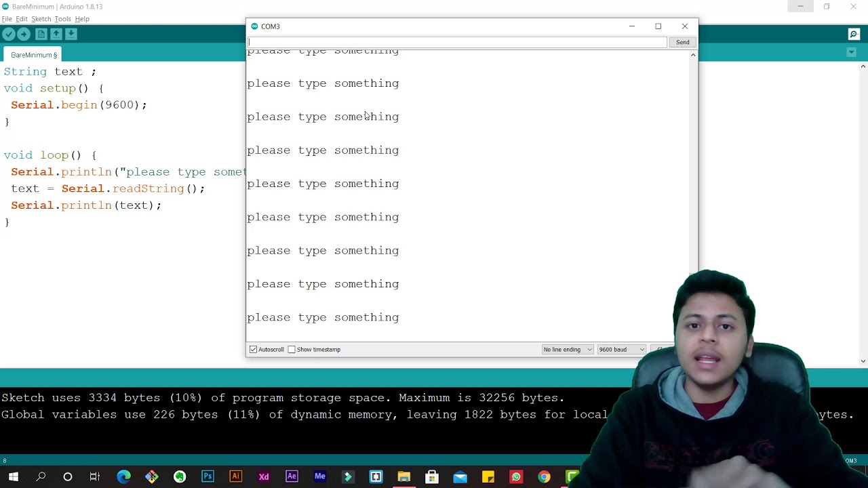
Task: Open the Help menu
Action: (x=82, y=19)
